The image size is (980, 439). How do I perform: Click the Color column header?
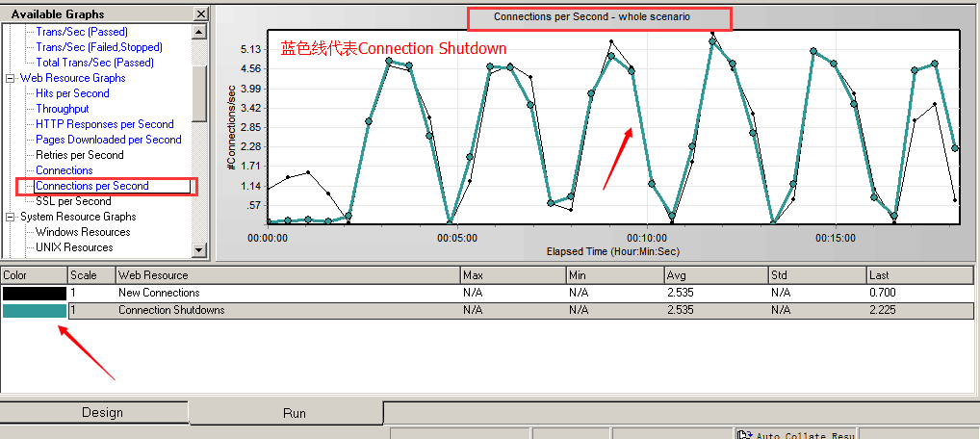[x=35, y=275]
